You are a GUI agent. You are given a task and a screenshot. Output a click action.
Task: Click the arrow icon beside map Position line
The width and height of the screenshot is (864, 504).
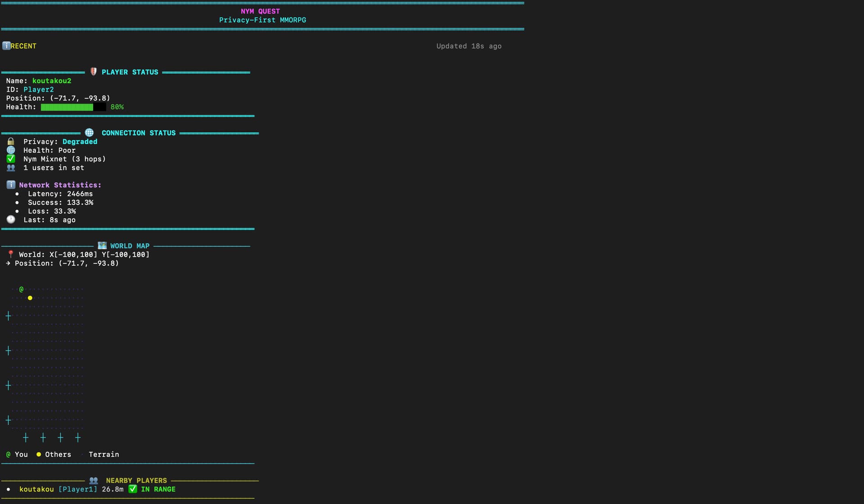pyautogui.click(x=8, y=263)
